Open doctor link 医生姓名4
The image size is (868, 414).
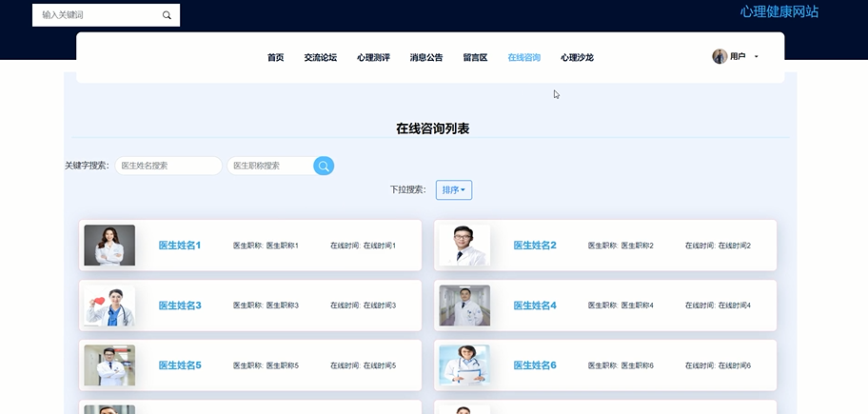click(535, 306)
